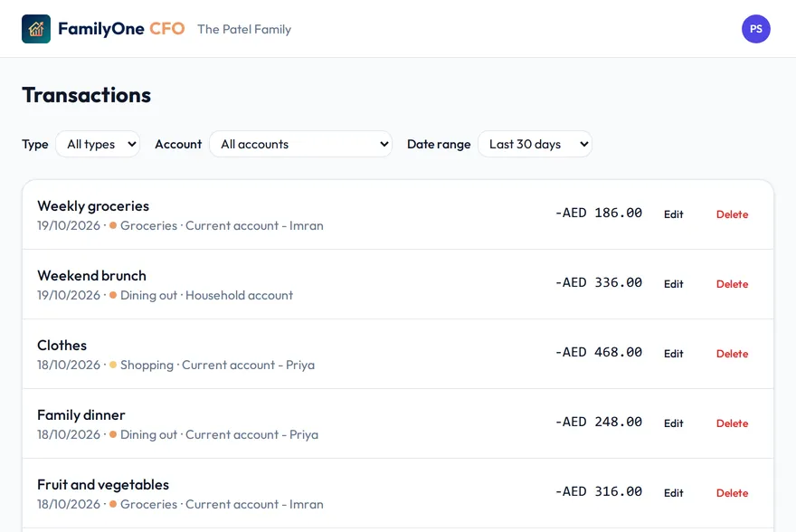Click the -AED 248.00 amount
The width and height of the screenshot is (796, 532).
point(599,422)
